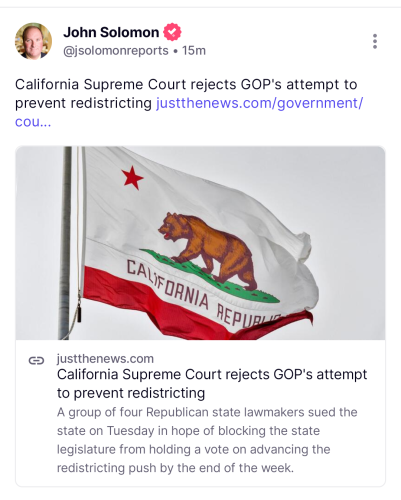Click the post text above the link

click(186, 94)
